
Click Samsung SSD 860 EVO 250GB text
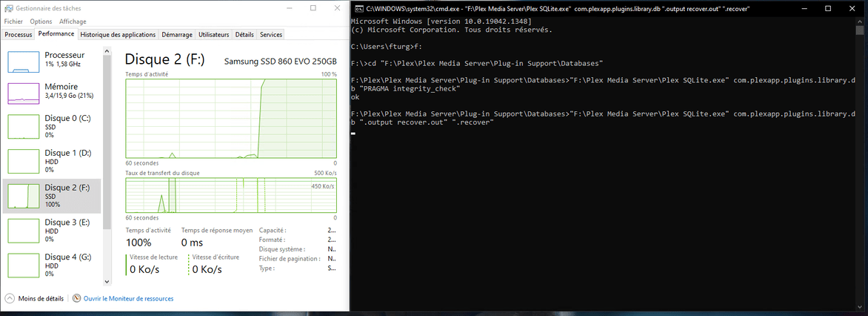point(280,62)
